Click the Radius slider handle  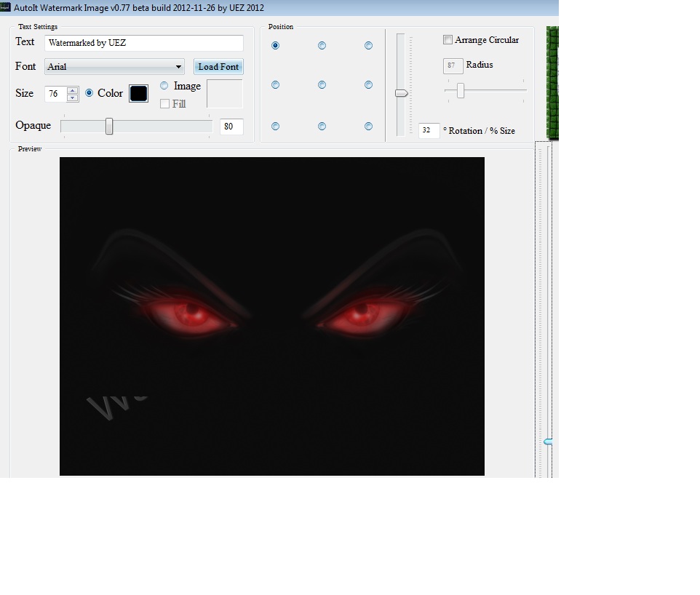tap(461, 90)
